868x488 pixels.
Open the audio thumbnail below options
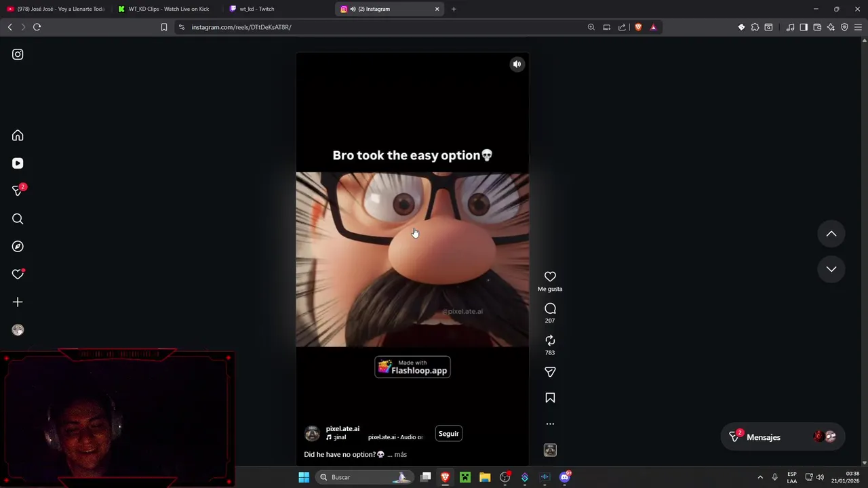550,450
